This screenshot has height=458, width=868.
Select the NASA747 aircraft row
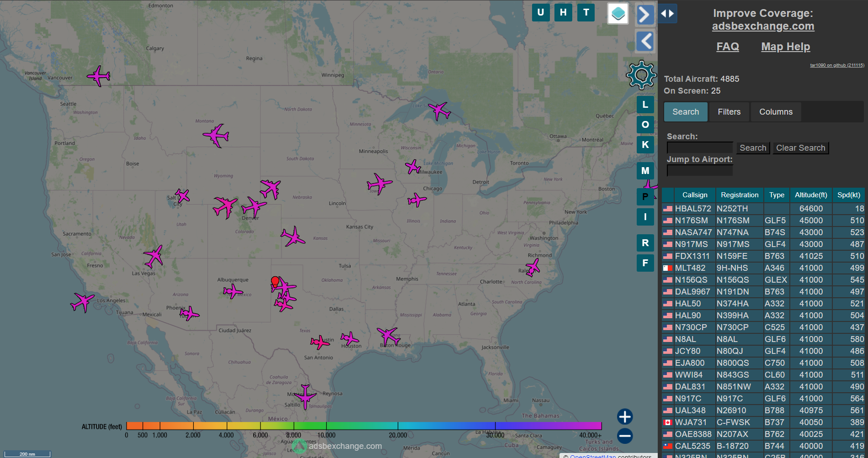click(x=763, y=232)
